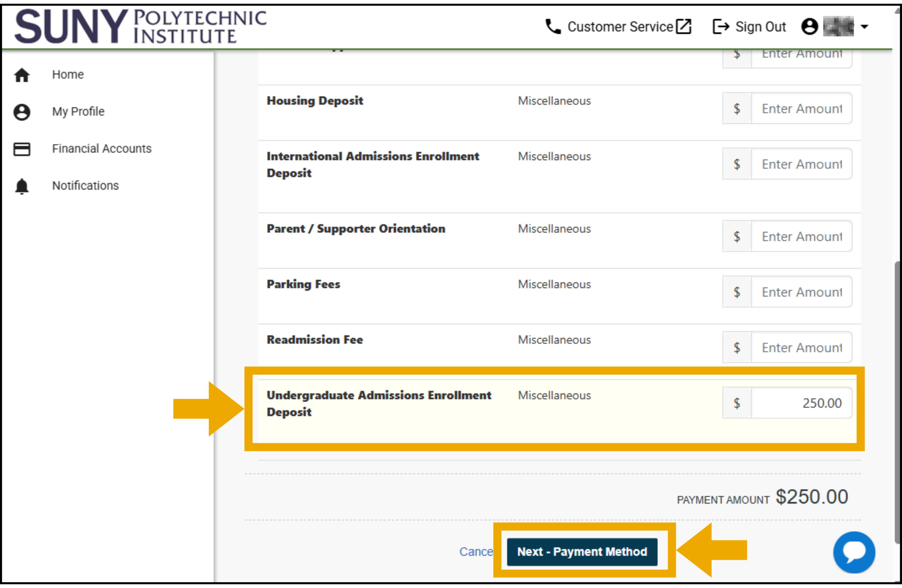Open the Financial Accounts menu item
902x588 pixels.
pos(102,149)
